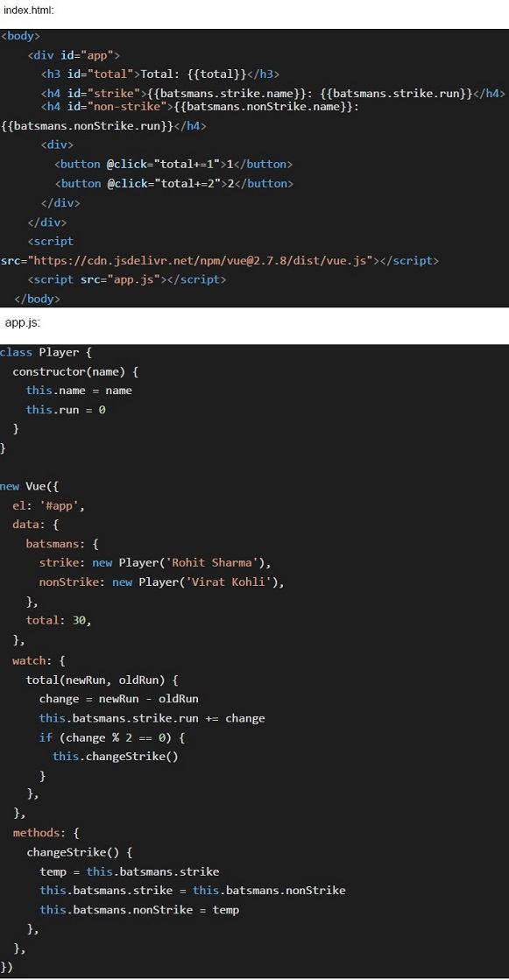Click the vue.js CDN src URL line
509x980 pixels.
coord(220,261)
